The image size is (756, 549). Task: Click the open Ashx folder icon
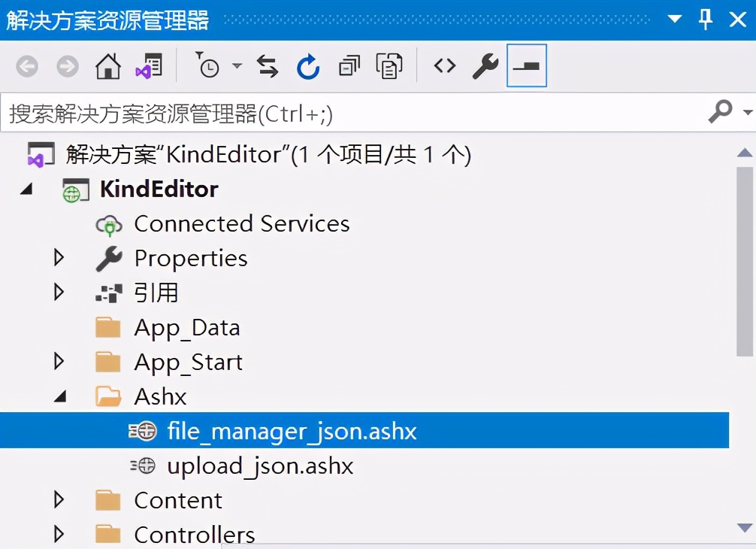[108, 396]
